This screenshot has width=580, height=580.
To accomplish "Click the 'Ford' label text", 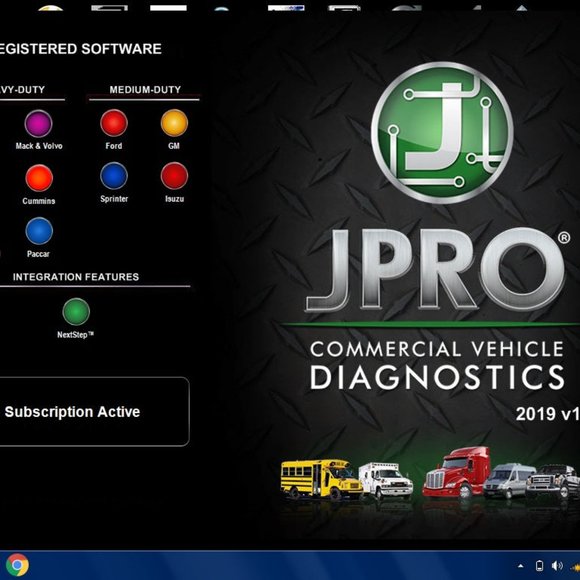I will [114, 146].
